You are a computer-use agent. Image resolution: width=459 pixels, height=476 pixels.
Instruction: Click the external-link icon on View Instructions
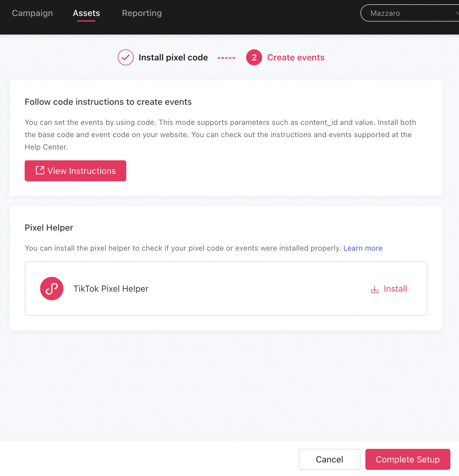(40, 170)
